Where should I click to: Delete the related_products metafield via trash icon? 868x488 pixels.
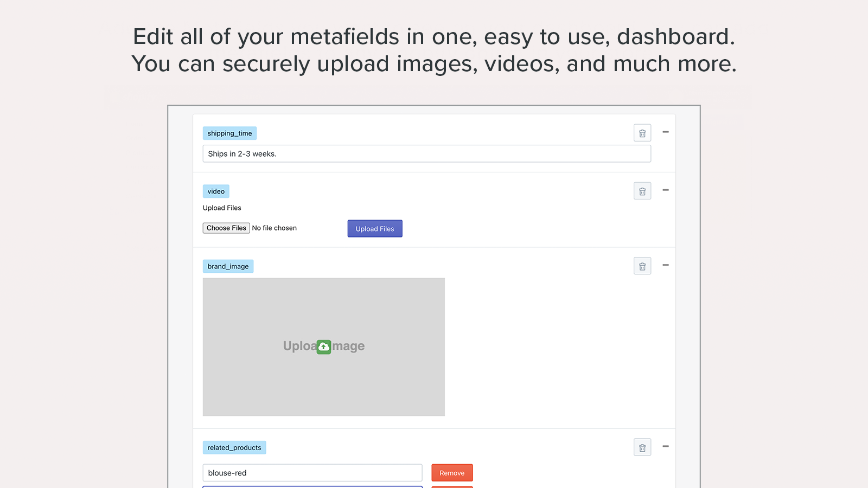pyautogui.click(x=642, y=447)
